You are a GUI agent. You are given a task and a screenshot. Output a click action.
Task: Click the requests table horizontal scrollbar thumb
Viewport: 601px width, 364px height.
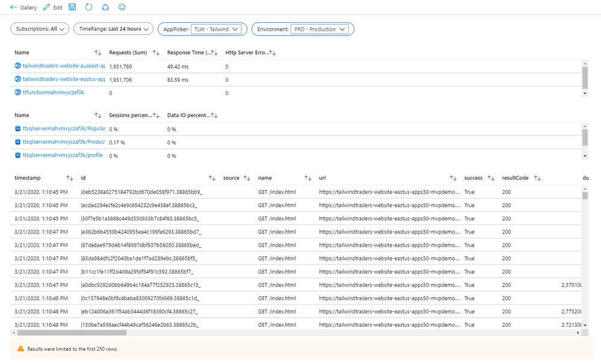tap(72, 333)
